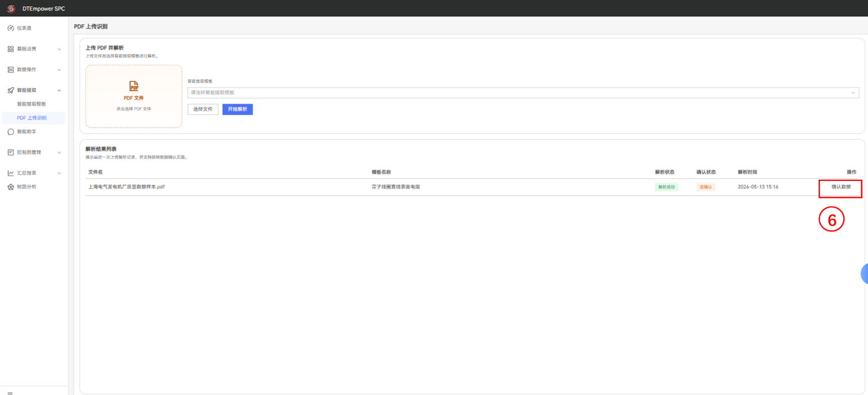Click the orange 未确认 status tag
Screen dimensions: 868x395
[706, 187]
